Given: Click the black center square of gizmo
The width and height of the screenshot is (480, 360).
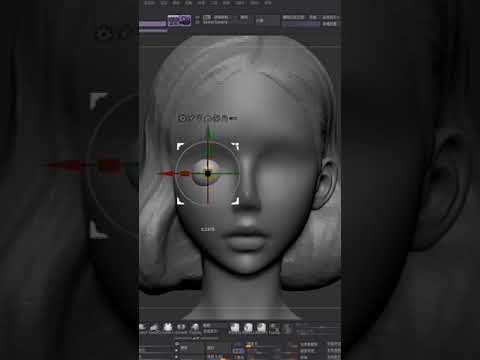Looking at the screenshot, I should 208,173.
